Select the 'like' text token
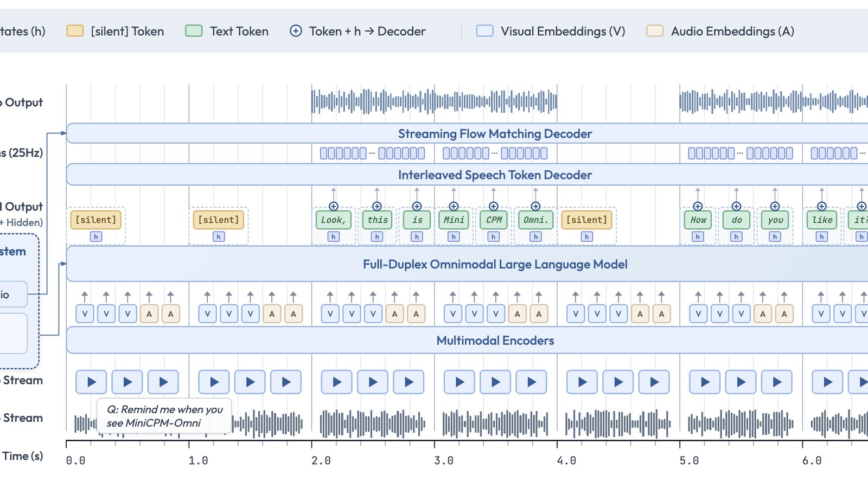Viewport: 868px width, 488px height. coord(822,220)
